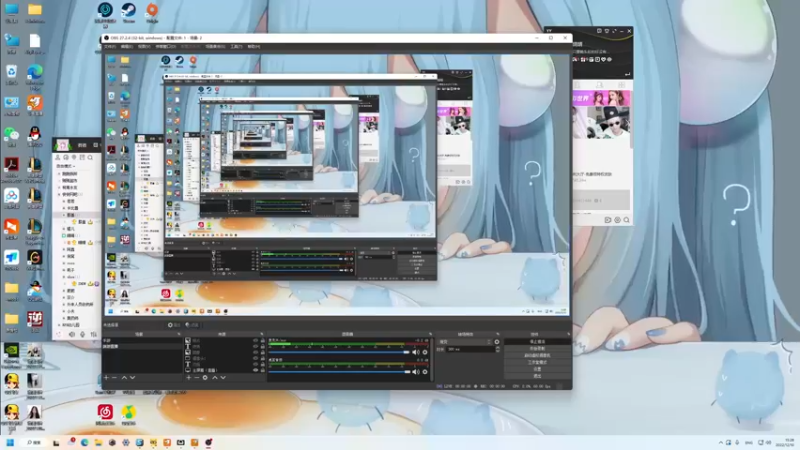The image size is (800, 450).
Task: Open Windows Start button on taskbar
Action: point(10,442)
